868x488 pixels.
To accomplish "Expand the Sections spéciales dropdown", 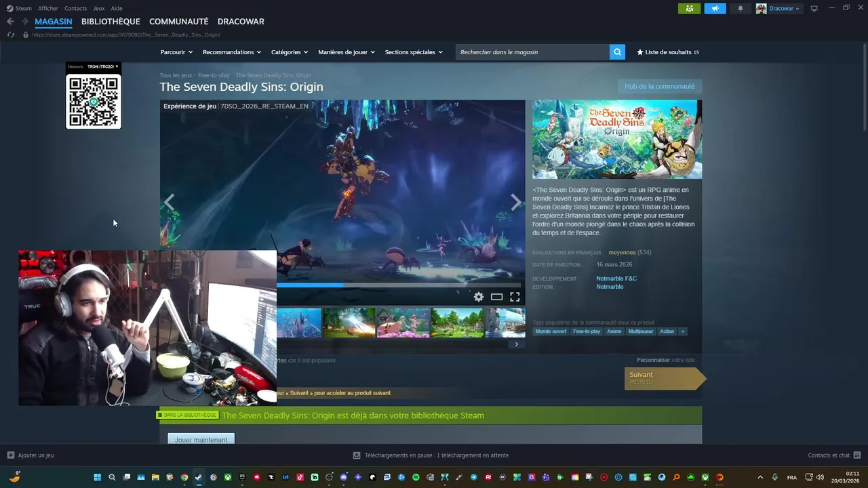I will [414, 52].
